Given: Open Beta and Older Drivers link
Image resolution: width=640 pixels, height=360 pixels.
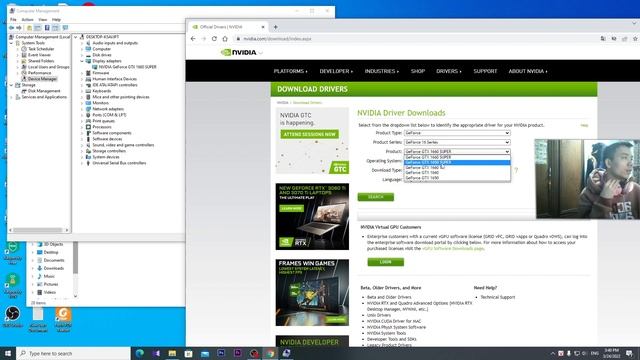Looking at the screenshot, I should click(x=389, y=297).
